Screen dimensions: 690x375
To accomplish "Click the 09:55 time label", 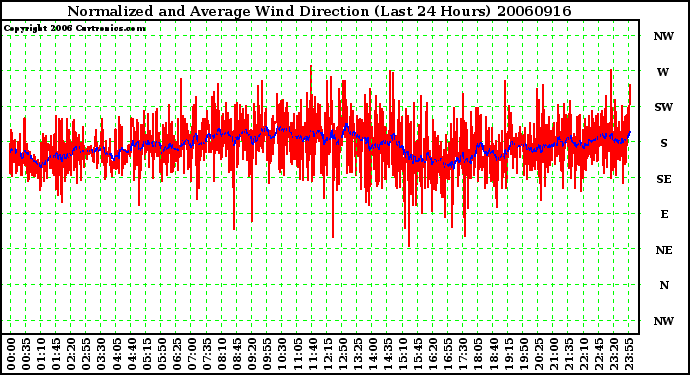I will 267,354.
